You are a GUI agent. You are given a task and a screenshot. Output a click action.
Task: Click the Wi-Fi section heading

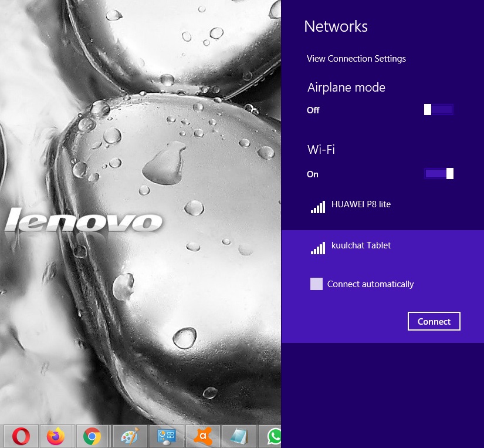click(x=321, y=150)
